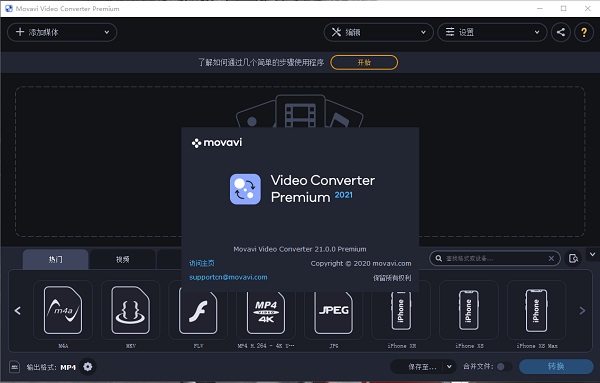Click the plus icon on Add Media

[20, 32]
